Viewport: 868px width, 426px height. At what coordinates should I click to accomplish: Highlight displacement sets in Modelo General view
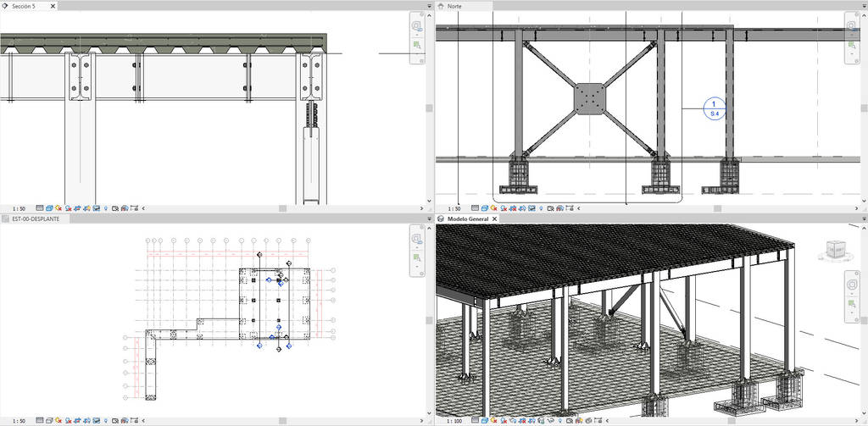point(588,421)
